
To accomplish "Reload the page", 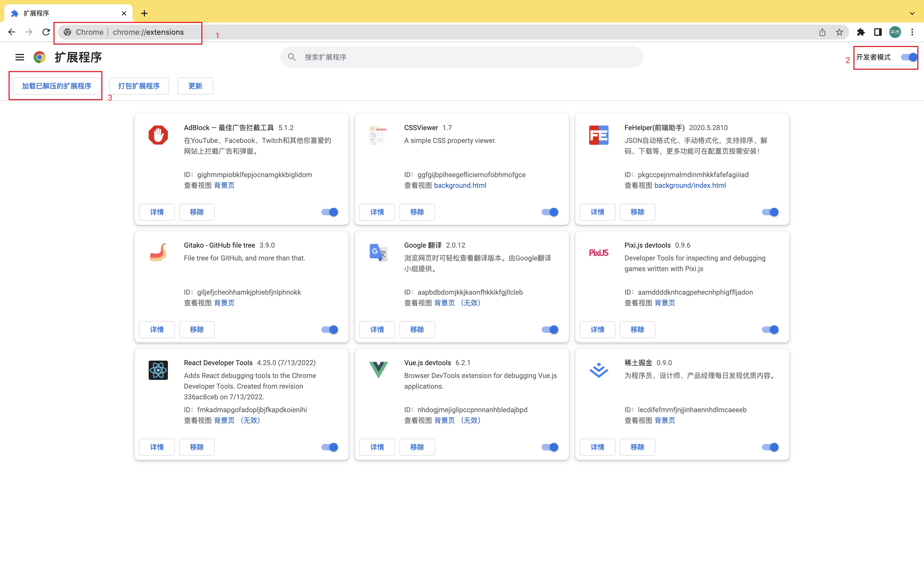I will [x=46, y=32].
